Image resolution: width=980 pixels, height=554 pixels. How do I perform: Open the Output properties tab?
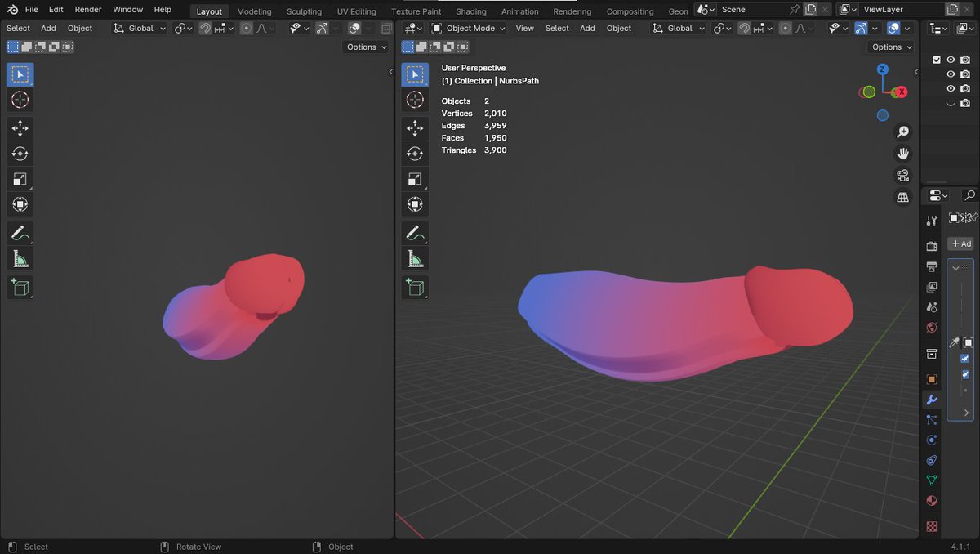pos(932,266)
